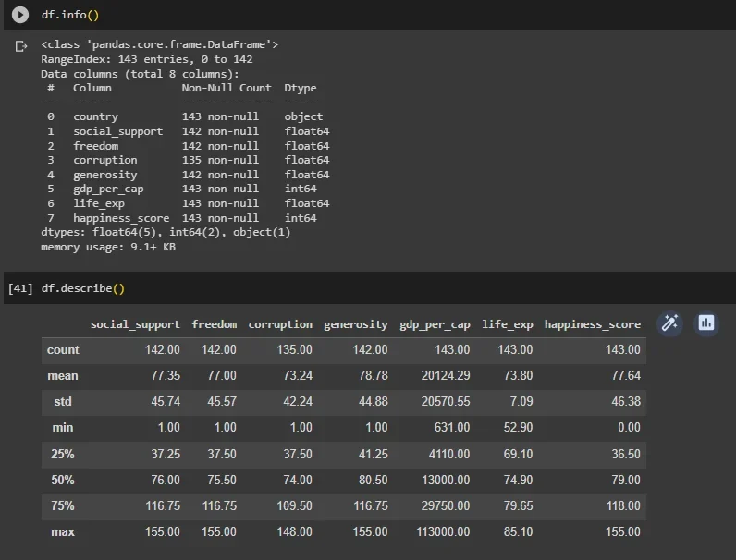Select the gdp_per_cap column header
The height and width of the screenshot is (560, 736).
[435, 324]
